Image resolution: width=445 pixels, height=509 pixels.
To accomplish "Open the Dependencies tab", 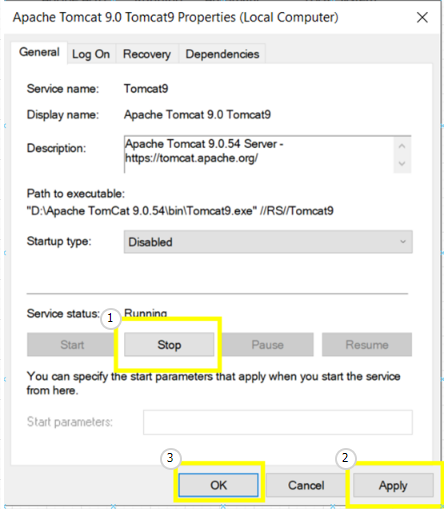I will [x=222, y=54].
